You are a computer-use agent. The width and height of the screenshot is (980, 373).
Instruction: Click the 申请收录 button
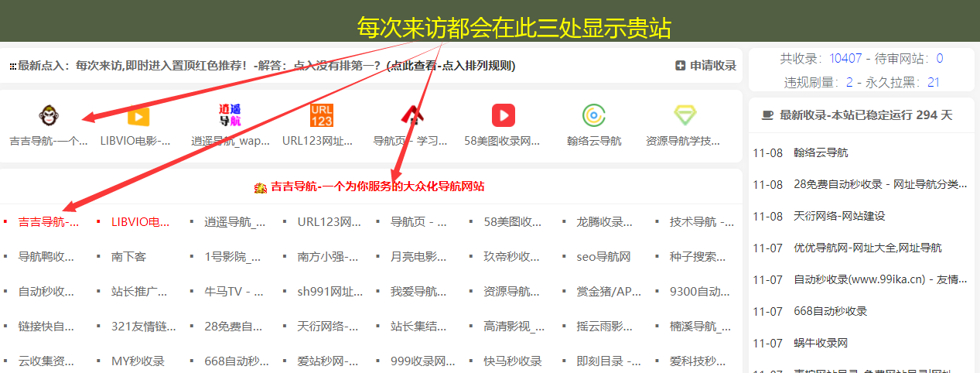[705, 66]
